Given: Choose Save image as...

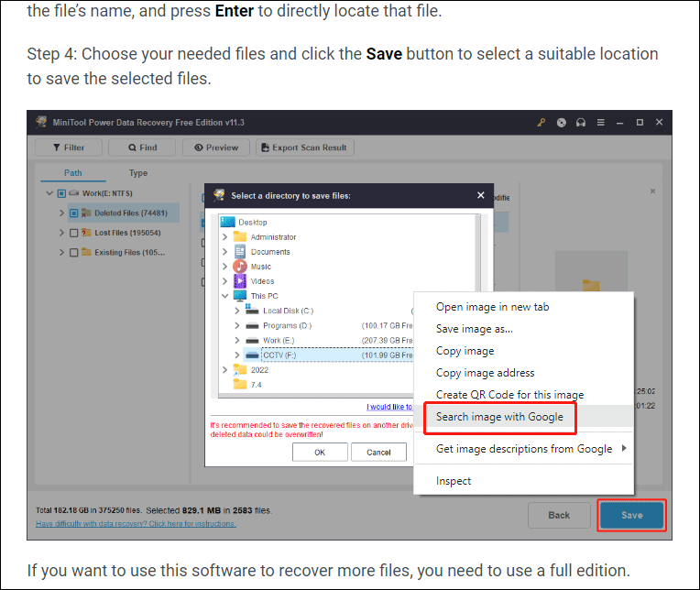Looking at the screenshot, I should click(524, 329).
